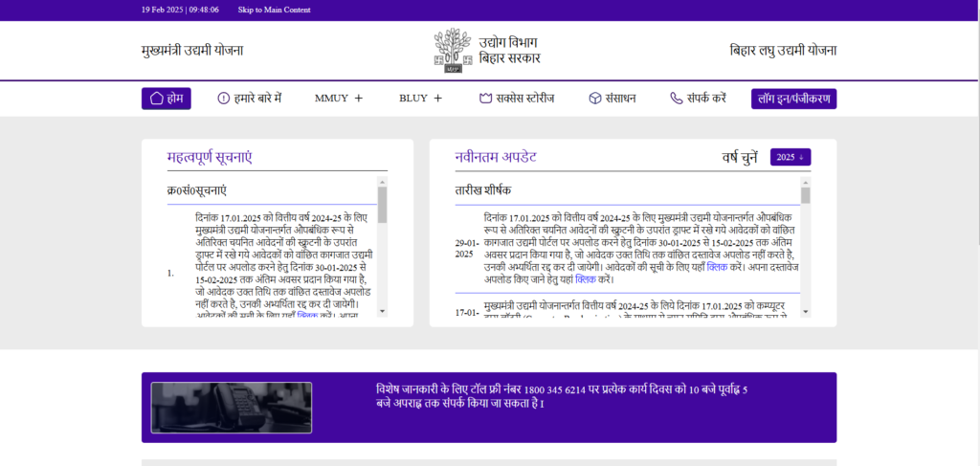Screen dimensions: 980x466
Task: Click the नवीनतम अपडेट heading
Action: 496,157
